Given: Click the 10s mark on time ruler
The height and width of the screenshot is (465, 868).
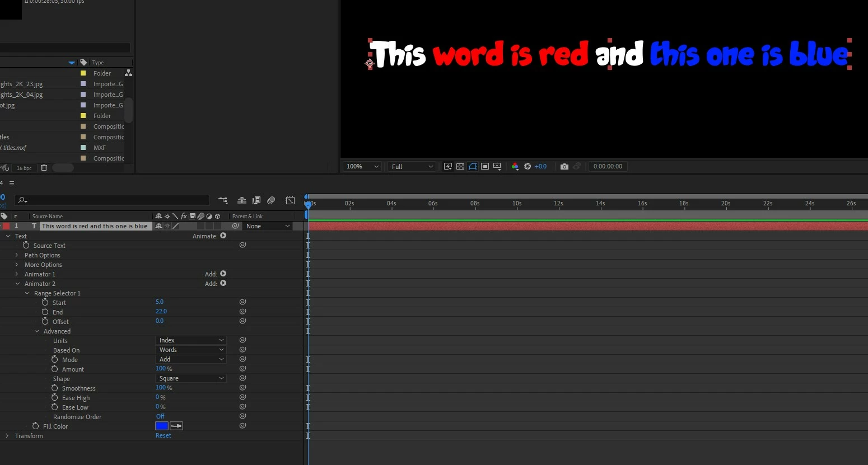Looking at the screenshot, I should 517,204.
